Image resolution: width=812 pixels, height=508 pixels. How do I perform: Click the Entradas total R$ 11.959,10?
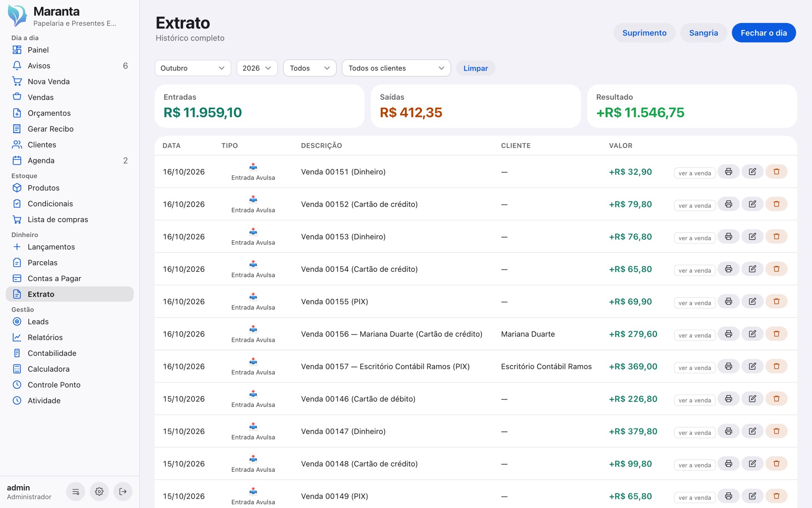pyautogui.click(x=203, y=112)
